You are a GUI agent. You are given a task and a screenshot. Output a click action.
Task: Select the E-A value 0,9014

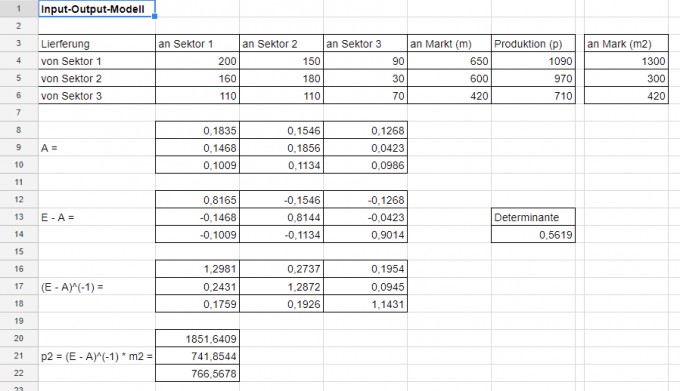(366, 234)
